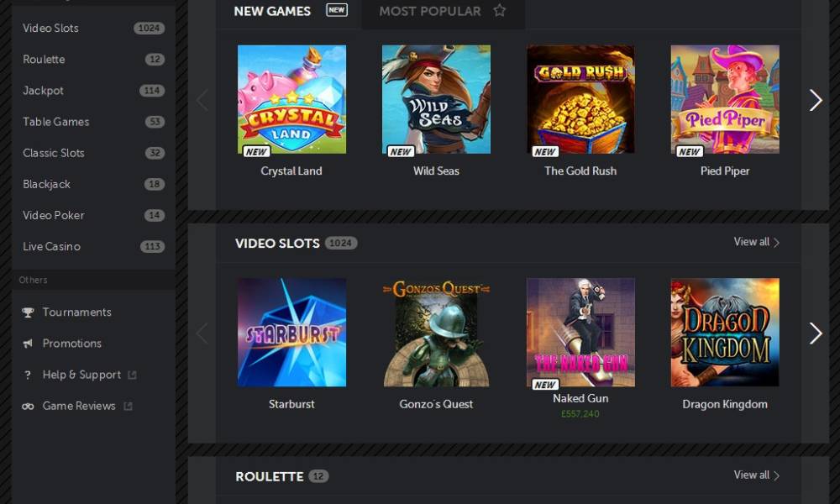Screen dimensions: 840x504
Task: Click the external link icon next to Game Reviews
Action: click(x=128, y=406)
